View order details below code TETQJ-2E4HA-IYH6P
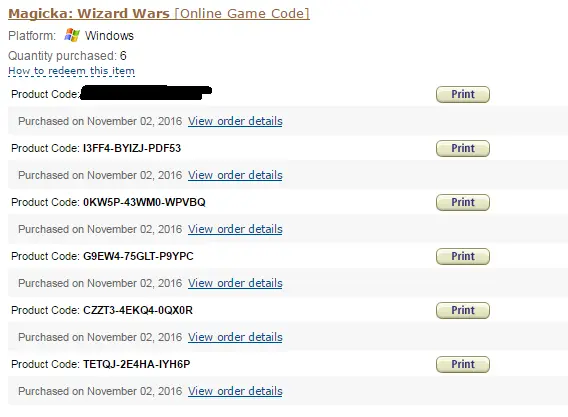 (x=235, y=391)
